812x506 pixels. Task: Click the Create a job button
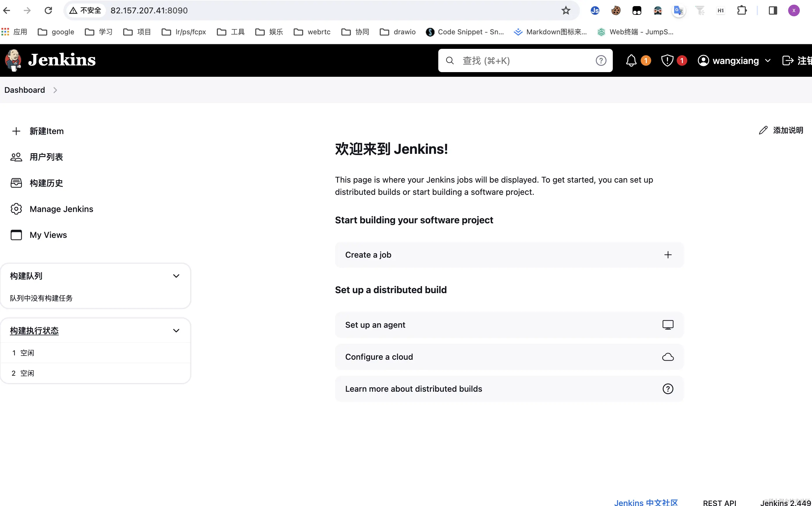tap(509, 255)
